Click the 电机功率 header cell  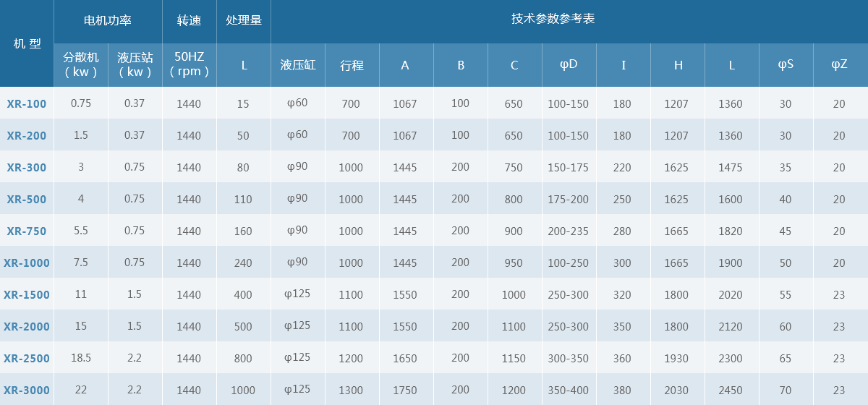click(108, 21)
